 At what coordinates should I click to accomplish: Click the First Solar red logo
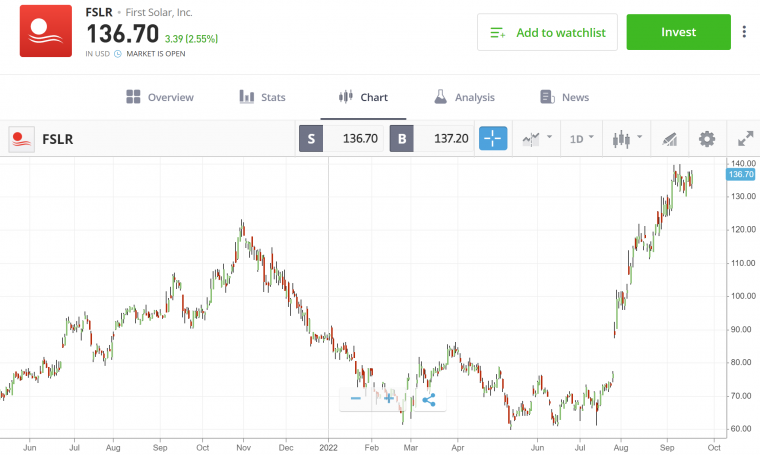46,31
